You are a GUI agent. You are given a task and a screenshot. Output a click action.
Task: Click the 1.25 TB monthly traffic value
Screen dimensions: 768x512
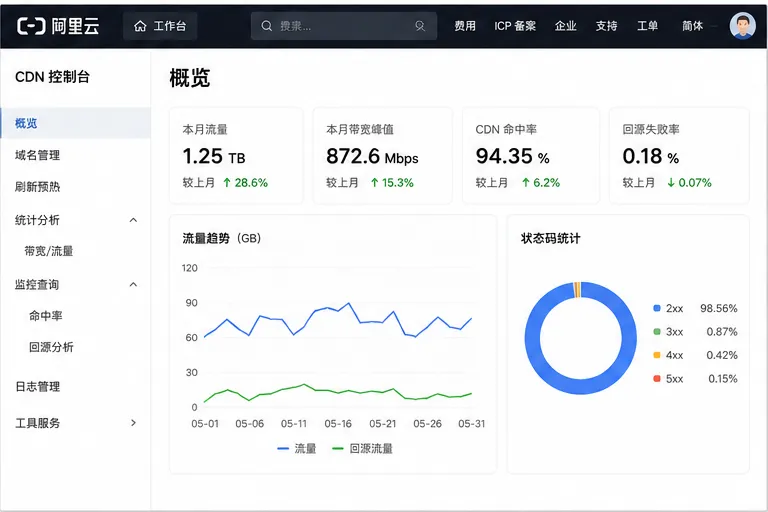tap(214, 156)
